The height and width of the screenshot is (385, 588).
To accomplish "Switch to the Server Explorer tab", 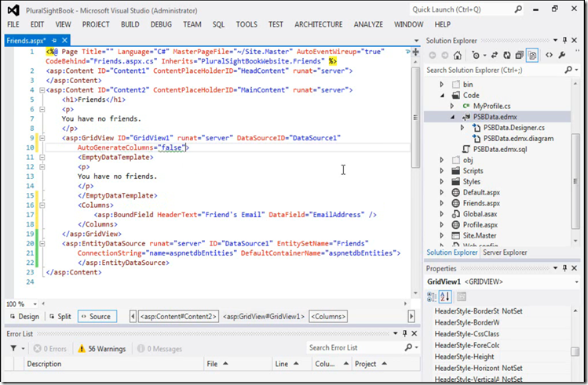I will [x=505, y=252].
